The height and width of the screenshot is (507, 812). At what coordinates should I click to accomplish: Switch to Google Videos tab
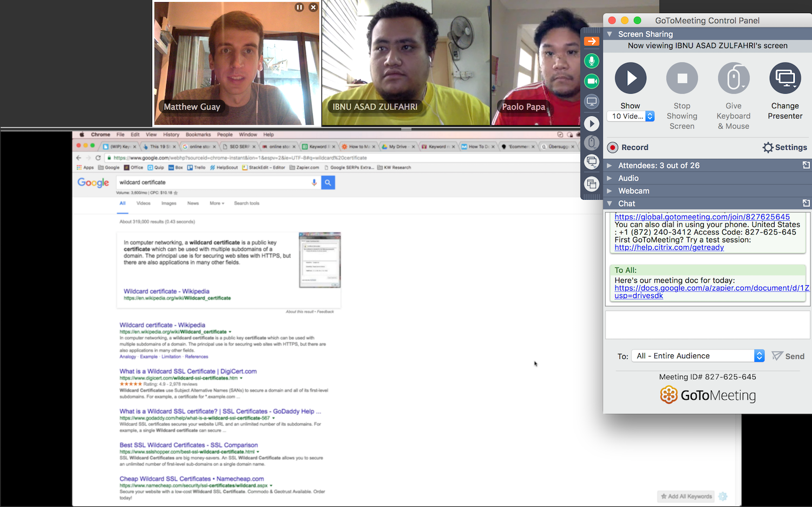coord(143,203)
